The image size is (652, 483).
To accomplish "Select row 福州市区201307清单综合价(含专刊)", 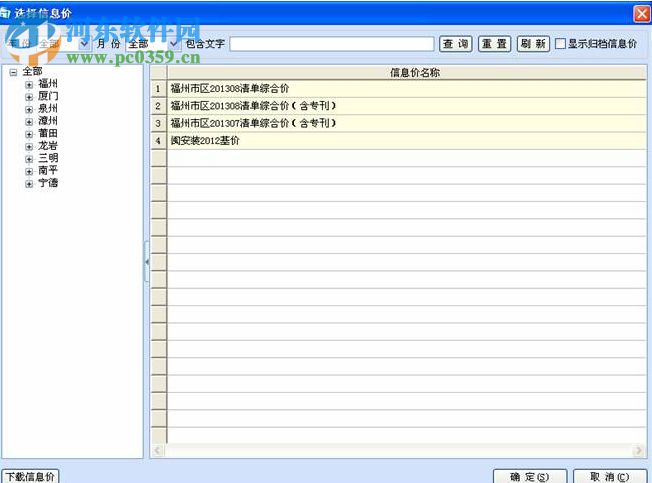I will (x=407, y=123).
